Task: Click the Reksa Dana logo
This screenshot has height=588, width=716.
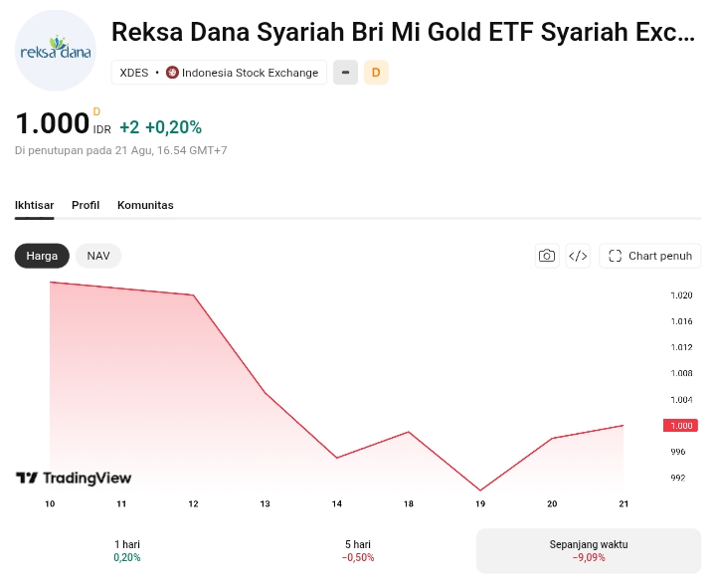Action: [x=56, y=51]
